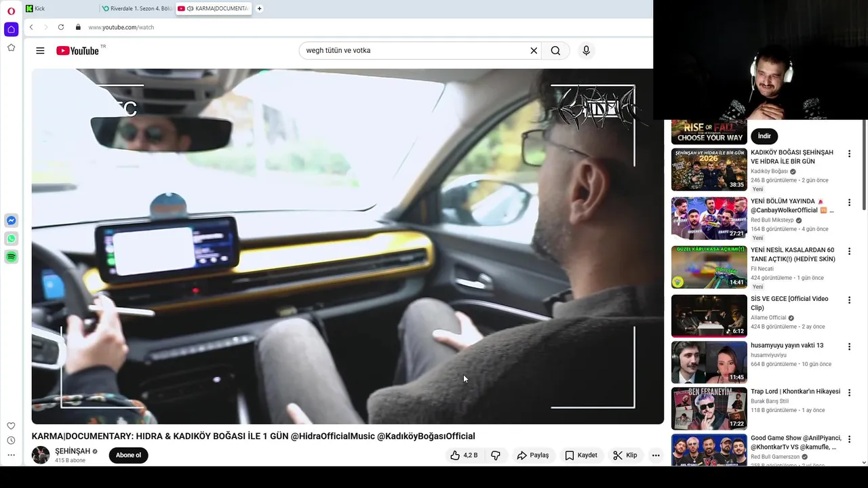Open Opera sidebar history clock icon
The height and width of the screenshot is (488, 868).
coord(11,441)
